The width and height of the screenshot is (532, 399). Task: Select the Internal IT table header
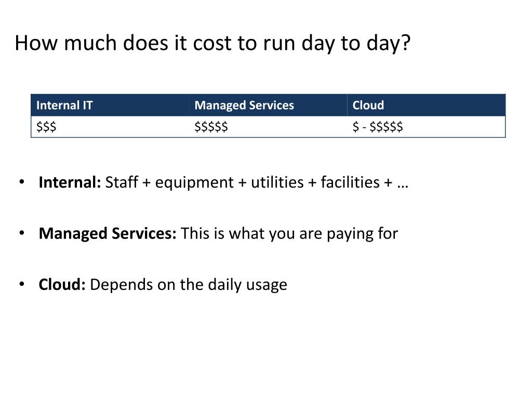point(110,105)
